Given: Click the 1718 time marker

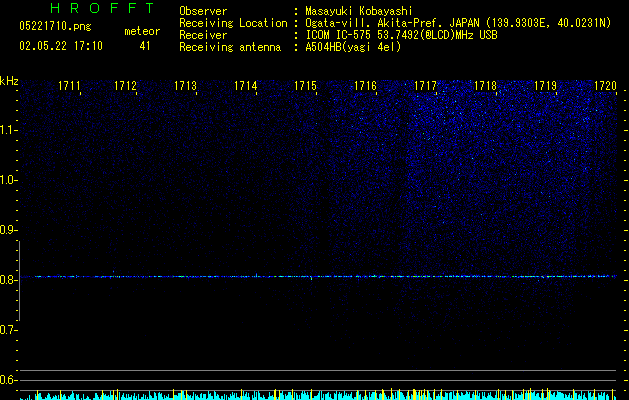Looking at the screenshot, I should click(x=485, y=86).
